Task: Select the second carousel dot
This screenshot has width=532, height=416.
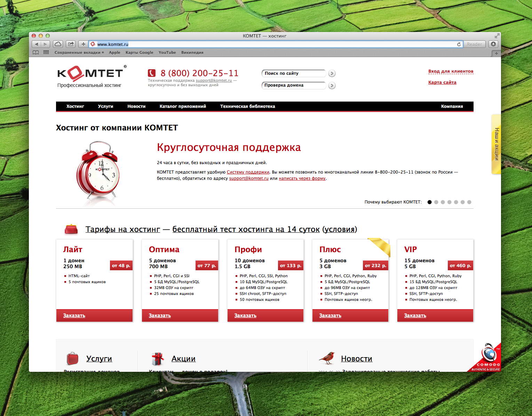Action: (x=436, y=202)
